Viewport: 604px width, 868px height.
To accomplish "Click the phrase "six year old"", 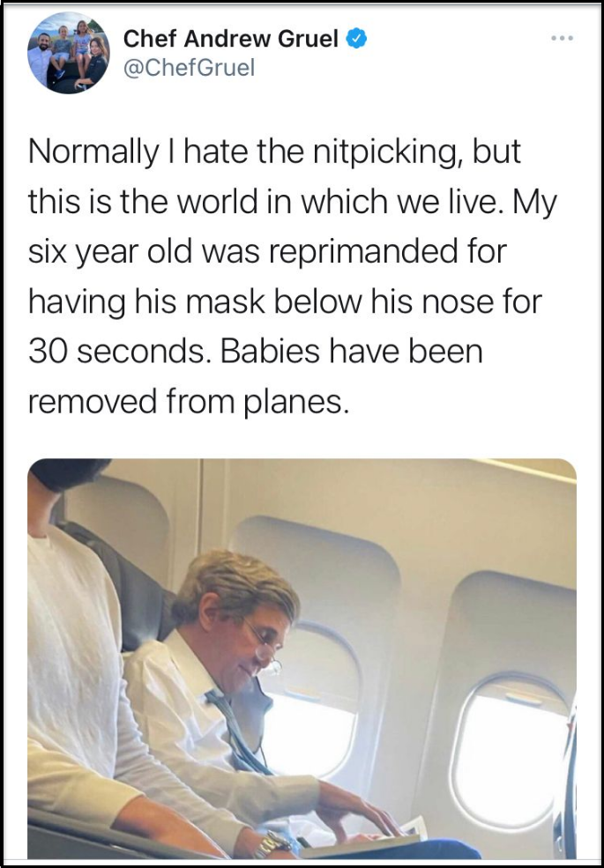I will coord(109,252).
